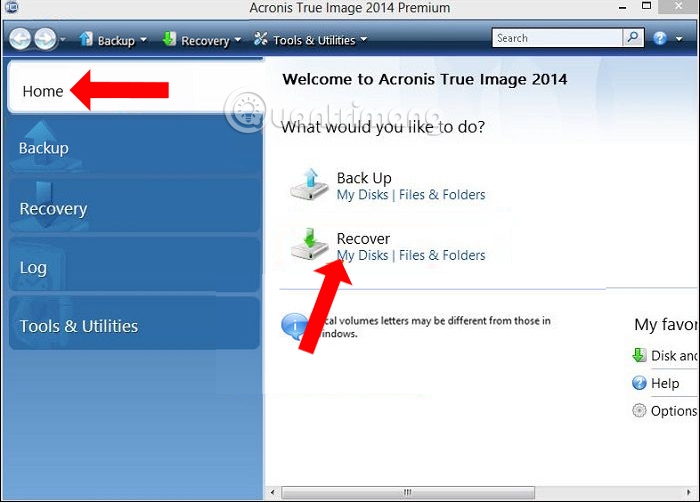Image resolution: width=700 pixels, height=503 pixels.
Task: Focus the Search input field
Action: point(557,38)
